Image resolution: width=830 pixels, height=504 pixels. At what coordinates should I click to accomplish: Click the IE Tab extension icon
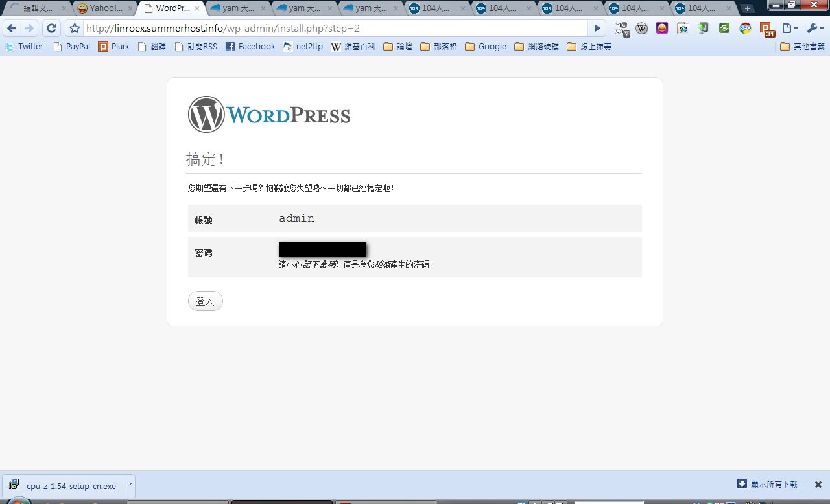pos(683,29)
